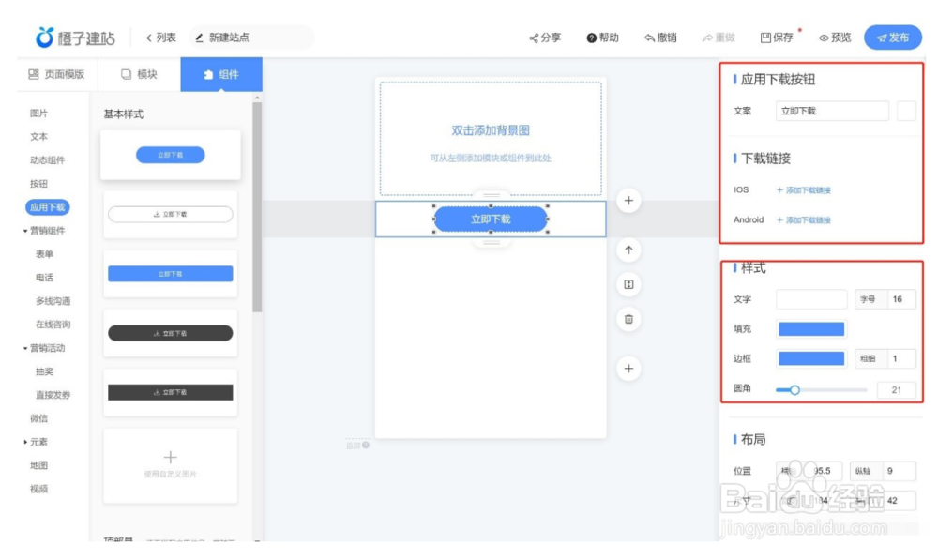Image resolution: width=938 pixels, height=560 pixels.
Task: Delete selected element using trash icon
Action: click(x=628, y=319)
